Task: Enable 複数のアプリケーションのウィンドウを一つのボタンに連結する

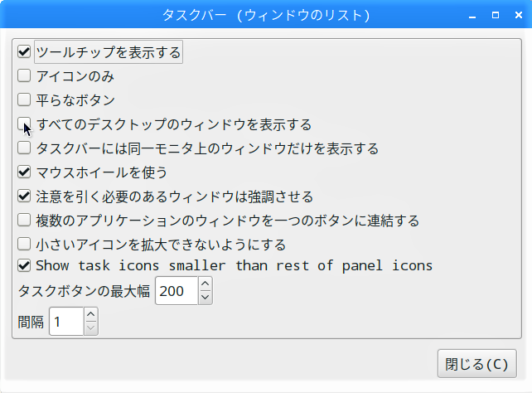Action: 24,221
